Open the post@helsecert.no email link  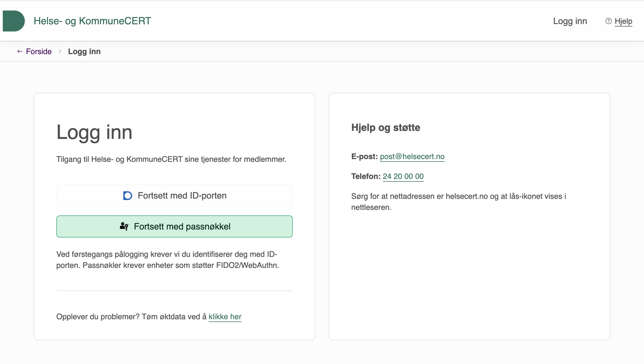412,156
